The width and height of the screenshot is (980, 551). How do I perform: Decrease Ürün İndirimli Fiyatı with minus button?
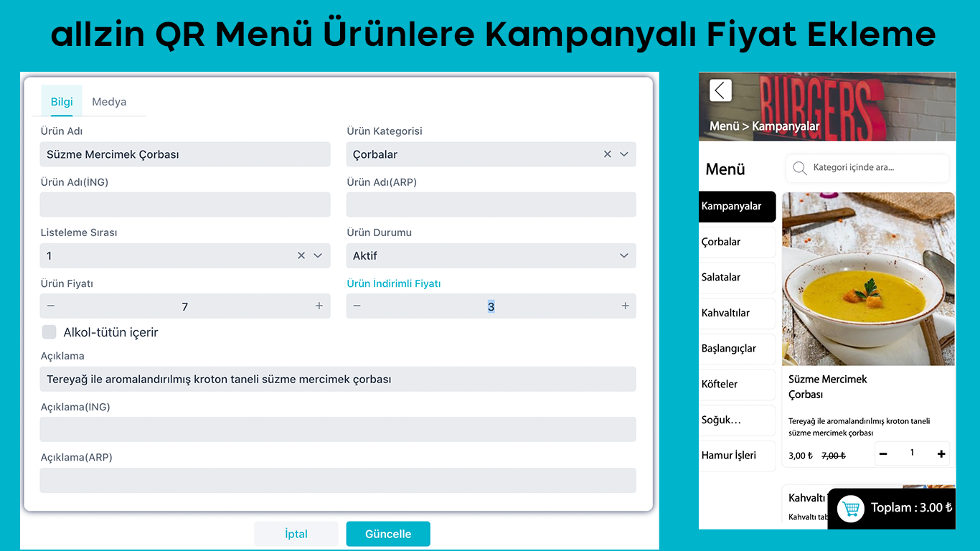click(x=357, y=306)
